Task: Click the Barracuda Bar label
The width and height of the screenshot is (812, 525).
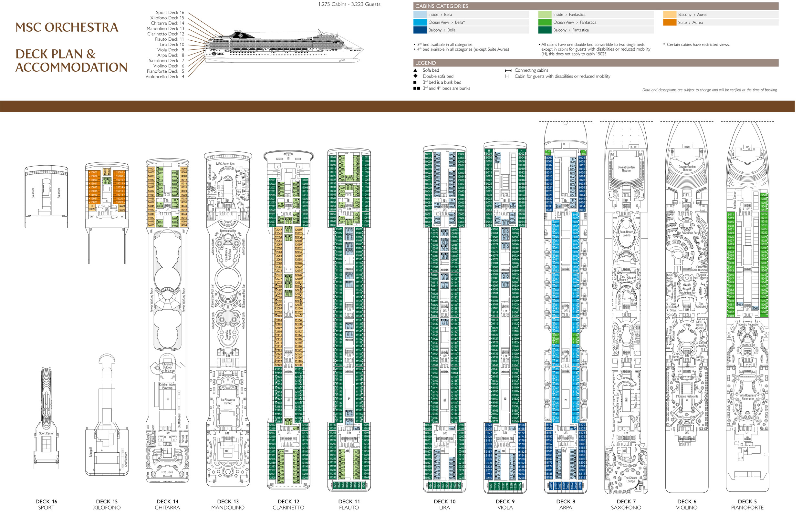Action: [x=228, y=231]
